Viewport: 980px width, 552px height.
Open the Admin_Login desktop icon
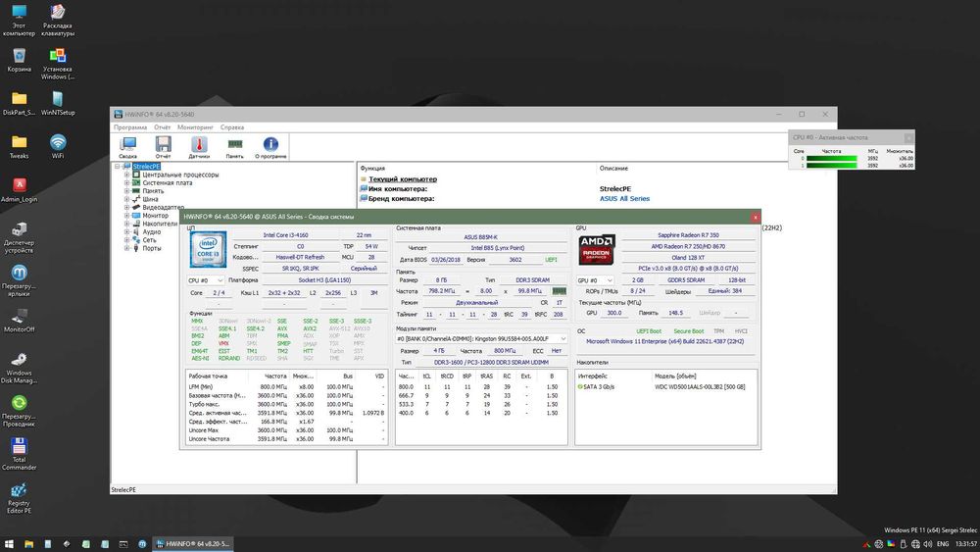coord(19,190)
